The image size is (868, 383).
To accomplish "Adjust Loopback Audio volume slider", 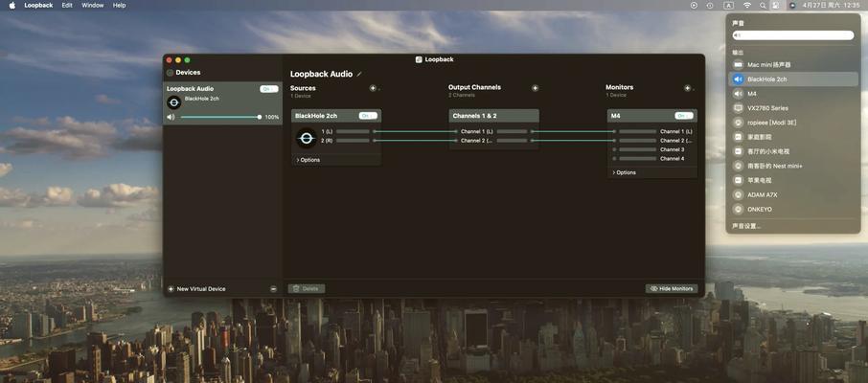I will 220,117.
